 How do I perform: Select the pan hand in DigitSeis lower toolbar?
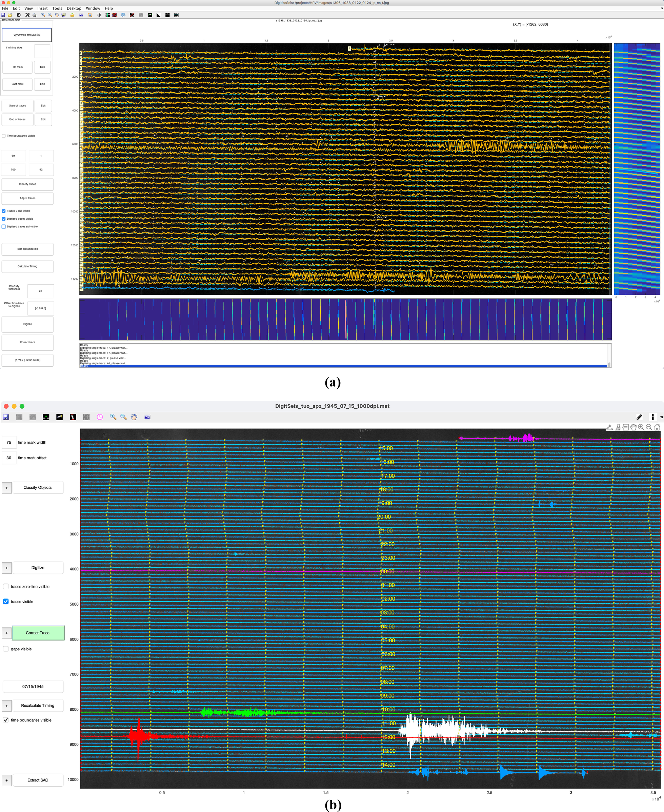tap(134, 417)
